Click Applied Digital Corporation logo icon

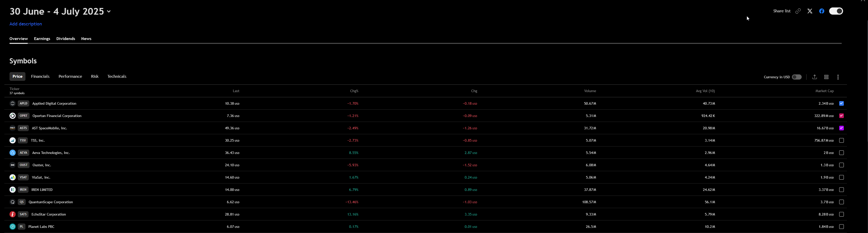[12, 104]
